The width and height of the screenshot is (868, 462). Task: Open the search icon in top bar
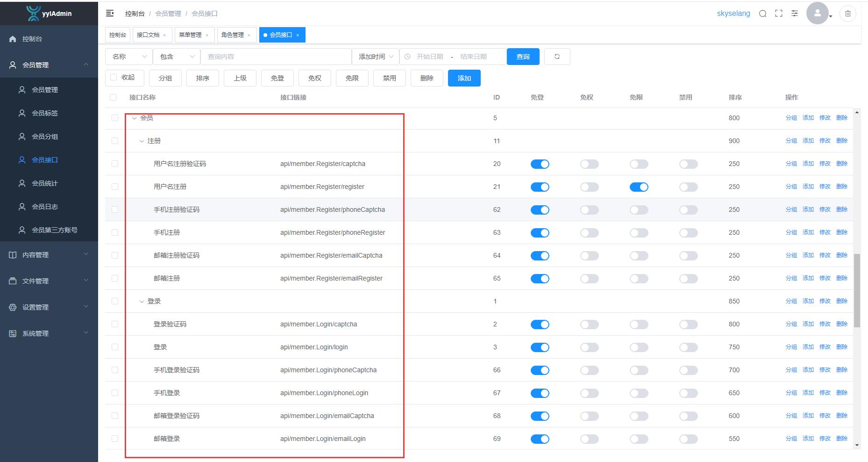[762, 14]
